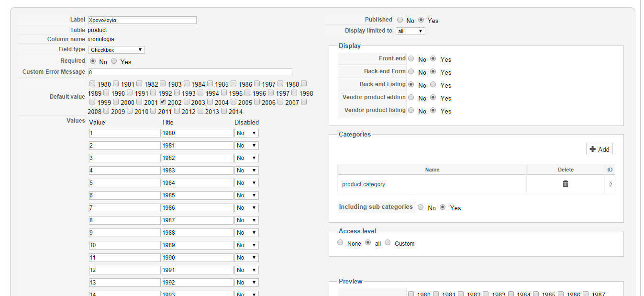
Task: Uncheck the 2002 default value checkbox
Action: (163, 102)
